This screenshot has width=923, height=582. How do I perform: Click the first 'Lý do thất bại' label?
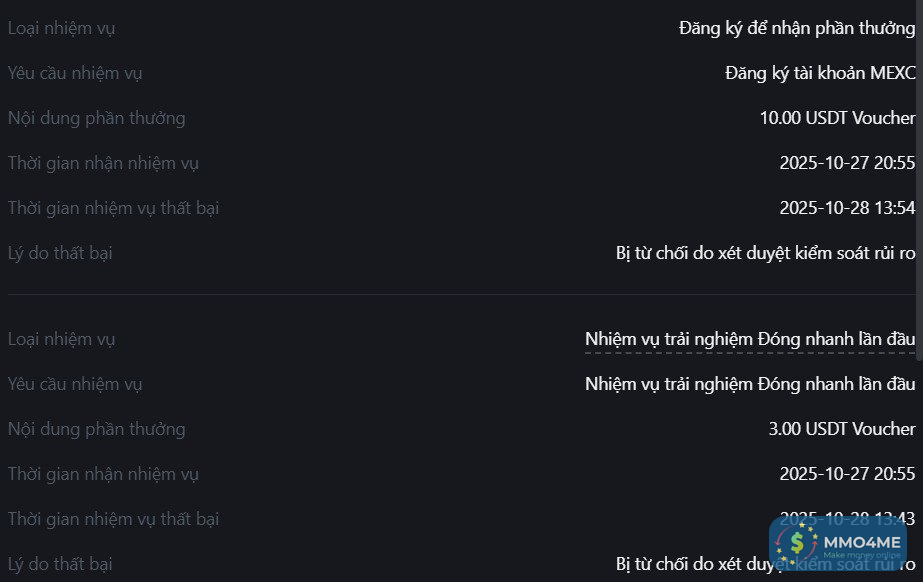[60, 253]
